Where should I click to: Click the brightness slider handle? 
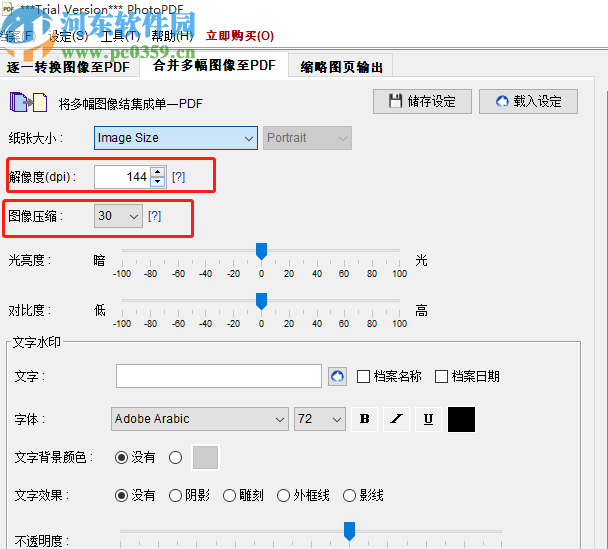tap(261, 252)
